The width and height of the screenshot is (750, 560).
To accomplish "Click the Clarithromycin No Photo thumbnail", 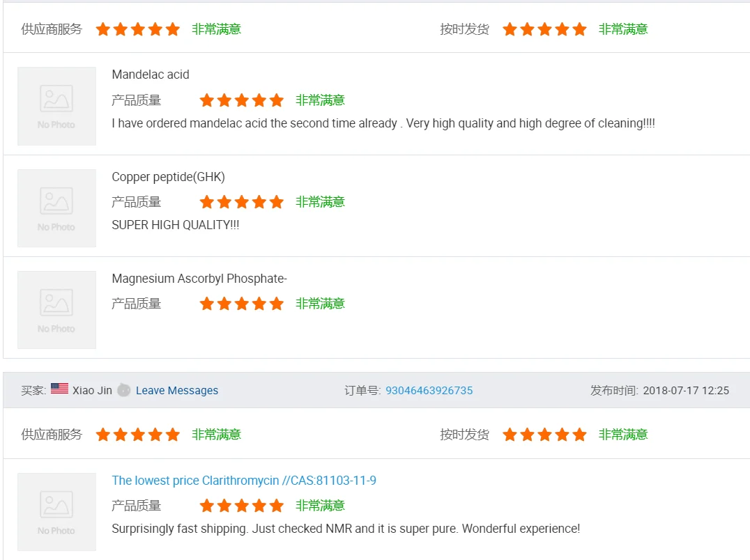I will click(x=56, y=512).
